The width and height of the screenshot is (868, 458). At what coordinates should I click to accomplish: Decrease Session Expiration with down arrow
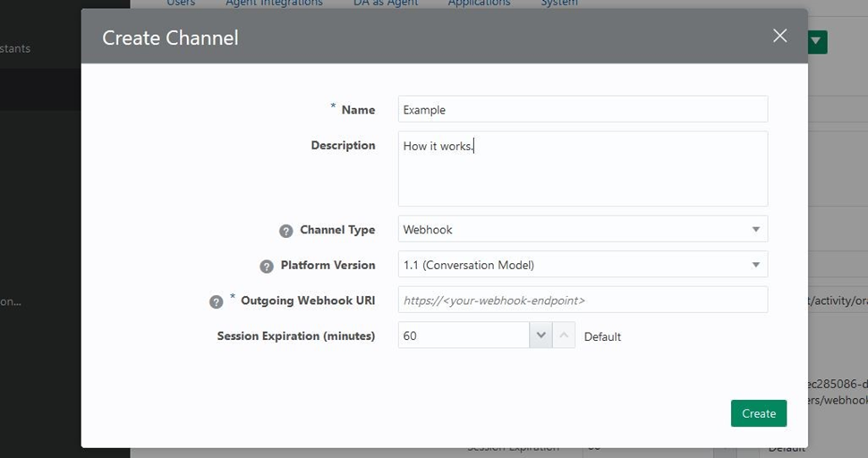coord(540,335)
